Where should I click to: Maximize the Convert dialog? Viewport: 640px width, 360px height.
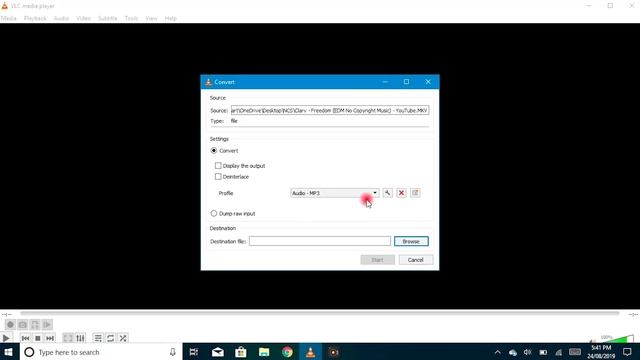[x=407, y=82]
